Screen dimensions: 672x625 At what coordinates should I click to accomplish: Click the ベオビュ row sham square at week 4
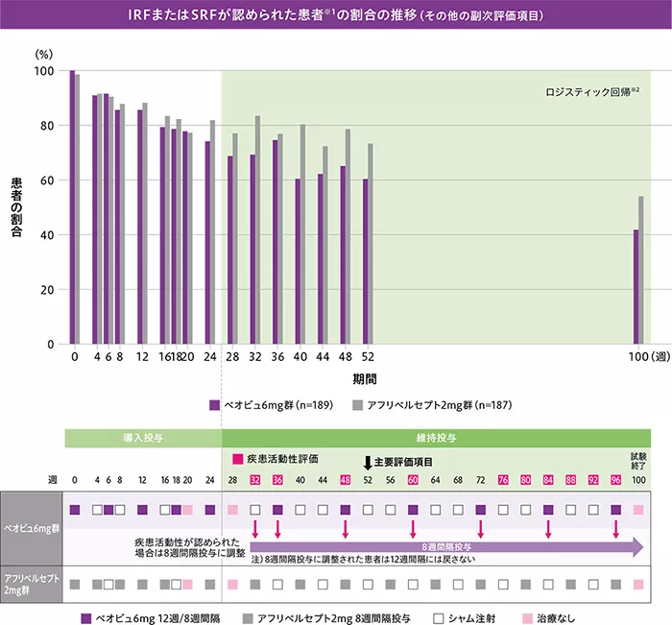pyautogui.click(x=97, y=509)
